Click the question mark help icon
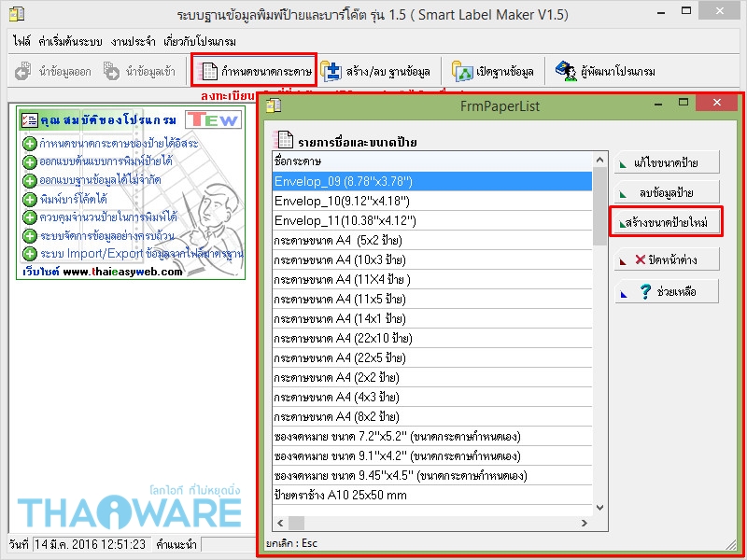This screenshot has height=560, width=747. (645, 291)
